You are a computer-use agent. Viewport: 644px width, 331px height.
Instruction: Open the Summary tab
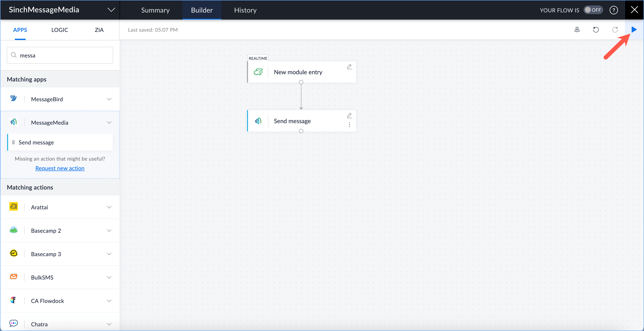[155, 10]
